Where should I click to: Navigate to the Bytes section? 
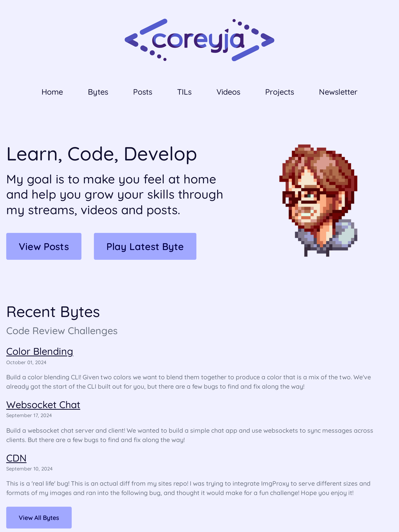(x=98, y=92)
